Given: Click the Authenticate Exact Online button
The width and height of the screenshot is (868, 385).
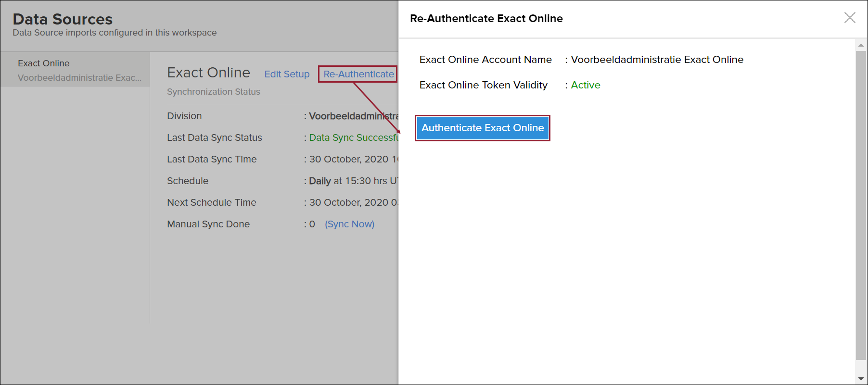Looking at the screenshot, I should click(x=483, y=128).
